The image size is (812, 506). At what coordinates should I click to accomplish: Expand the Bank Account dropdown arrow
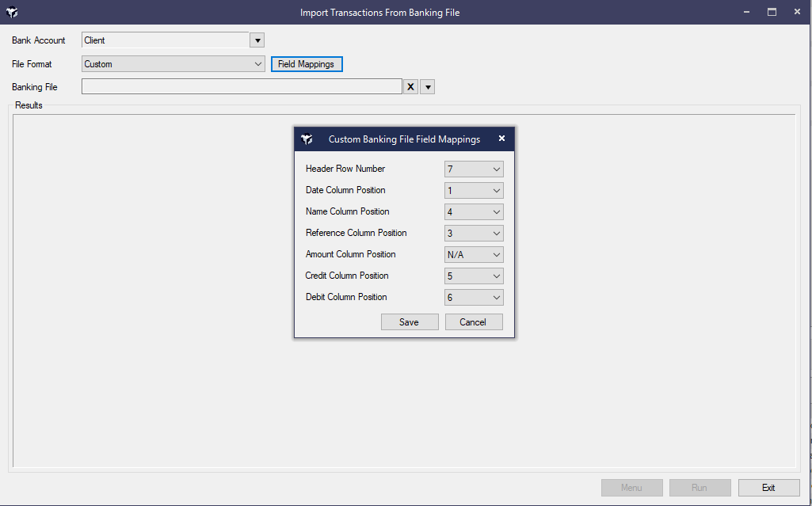click(x=257, y=40)
